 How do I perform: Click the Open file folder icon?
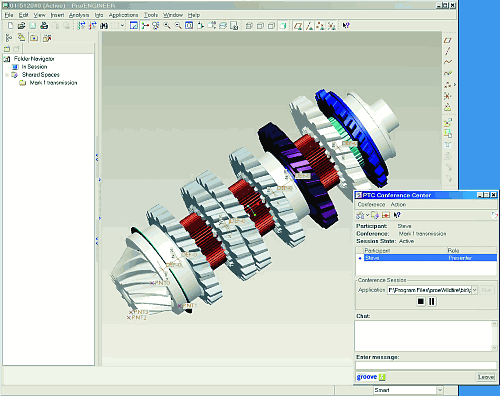click(22, 26)
